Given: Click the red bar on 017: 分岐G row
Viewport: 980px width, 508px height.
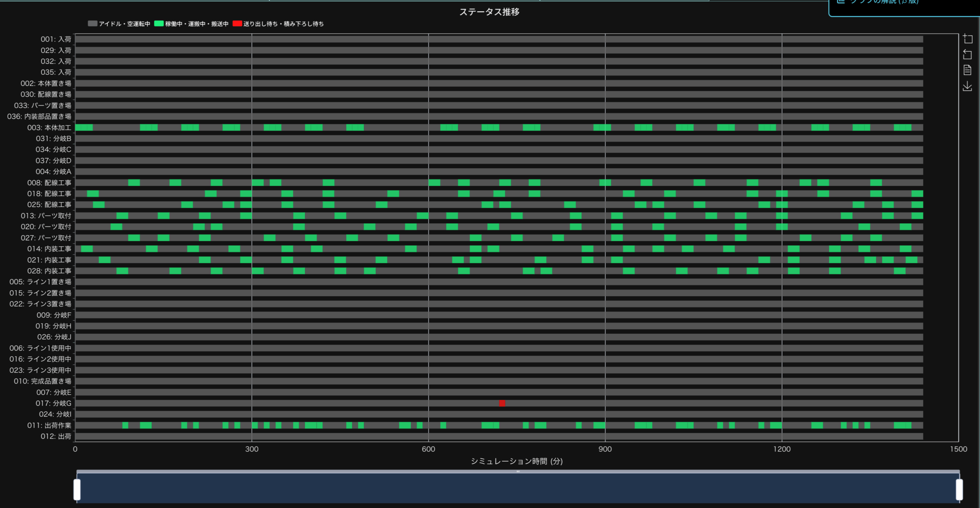Looking at the screenshot, I should click(502, 403).
